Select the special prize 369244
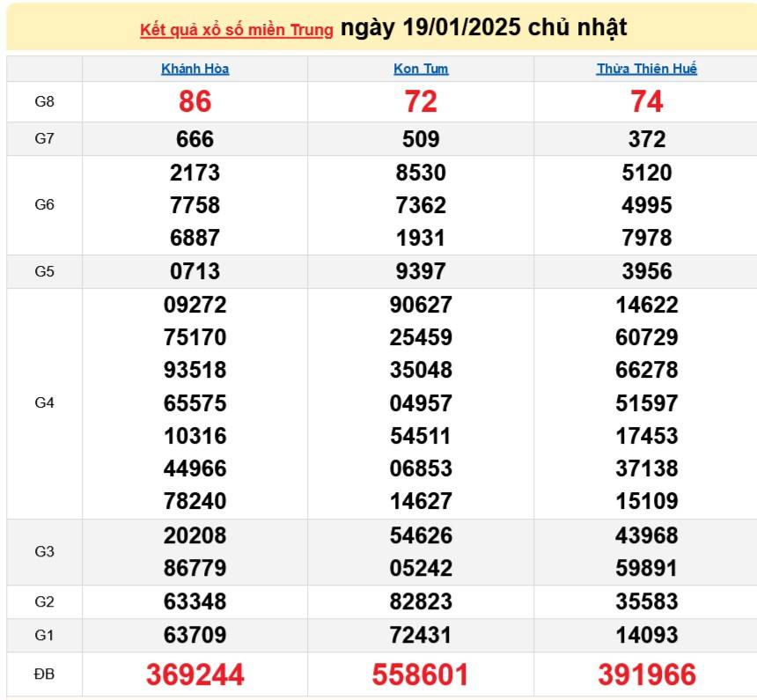 click(x=195, y=674)
